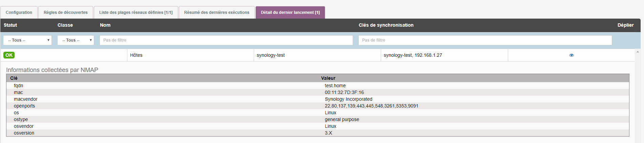Click the synology-test name cell
Screen dimensions: 644x143
click(271, 55)
